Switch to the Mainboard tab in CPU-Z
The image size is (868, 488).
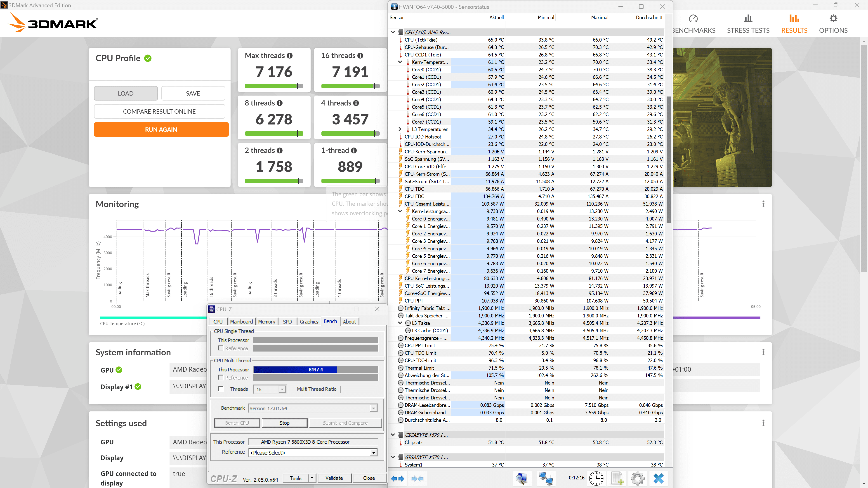[241, 322]
